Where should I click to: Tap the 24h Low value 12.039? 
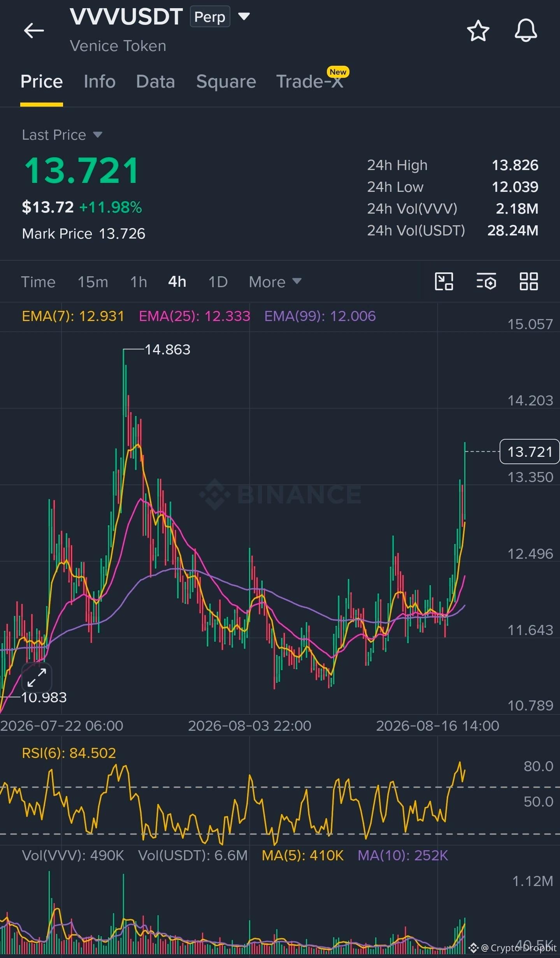point(515,187)
